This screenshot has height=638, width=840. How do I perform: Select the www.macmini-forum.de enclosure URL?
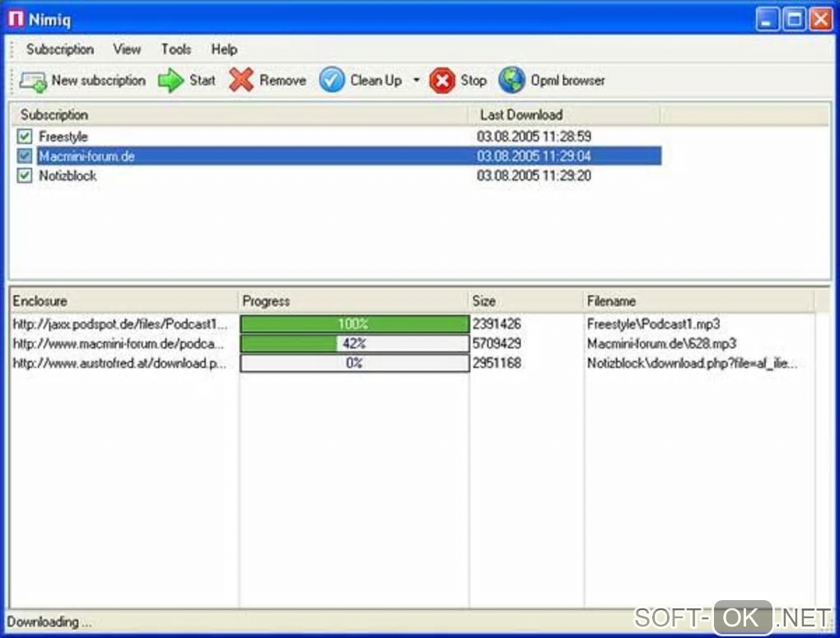(118, 343)
